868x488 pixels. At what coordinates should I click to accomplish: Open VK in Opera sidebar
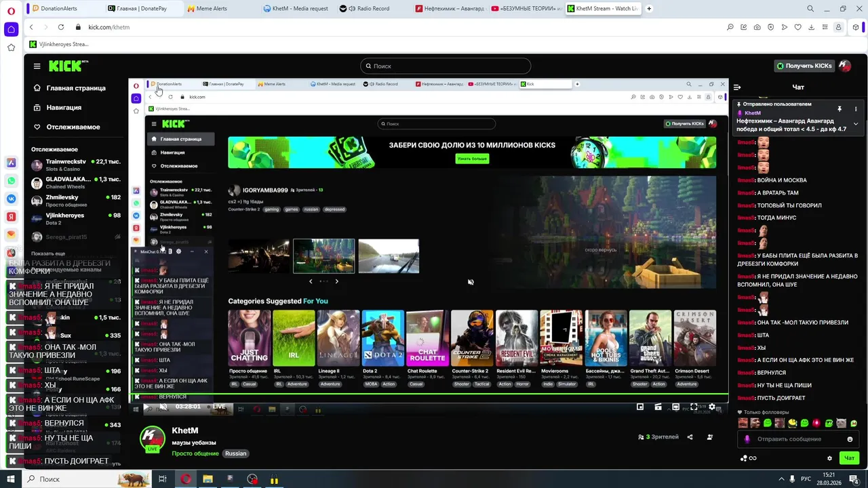(11, 199)
